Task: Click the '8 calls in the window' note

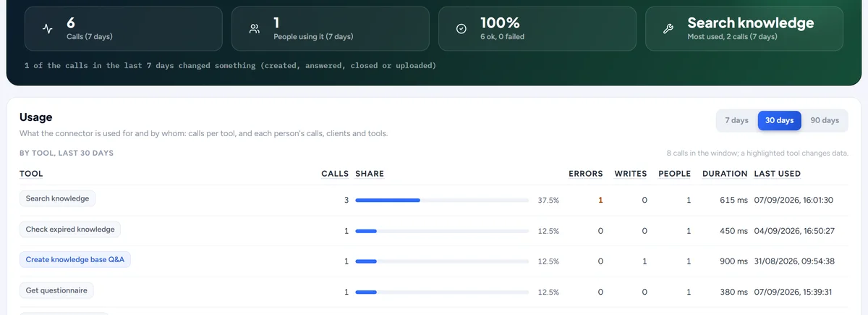Action: coord(757,153)
